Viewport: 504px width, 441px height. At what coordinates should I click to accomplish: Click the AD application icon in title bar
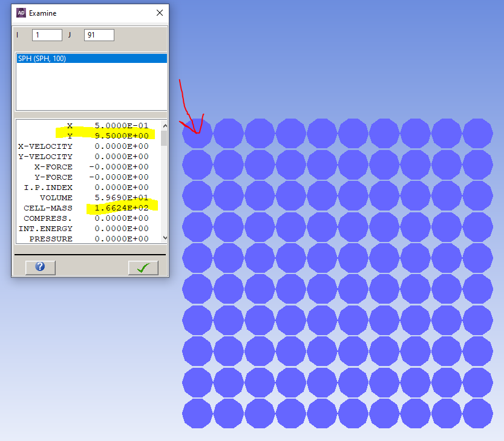point(21,13)
